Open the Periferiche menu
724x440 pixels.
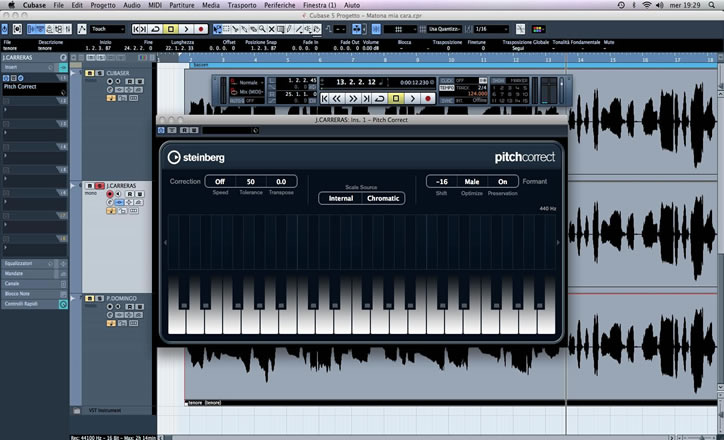(x=279, y=5)
